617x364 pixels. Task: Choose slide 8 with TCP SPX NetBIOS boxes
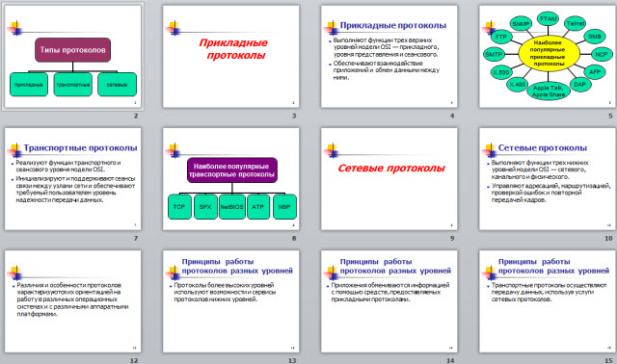(x=231, y=179)
